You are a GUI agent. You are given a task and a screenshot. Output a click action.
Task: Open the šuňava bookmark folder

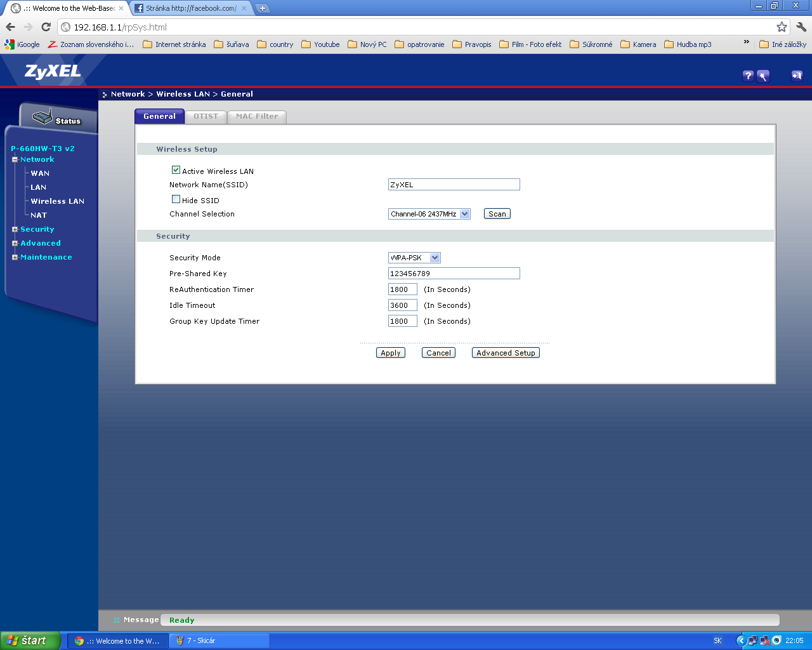click(232, 44)
